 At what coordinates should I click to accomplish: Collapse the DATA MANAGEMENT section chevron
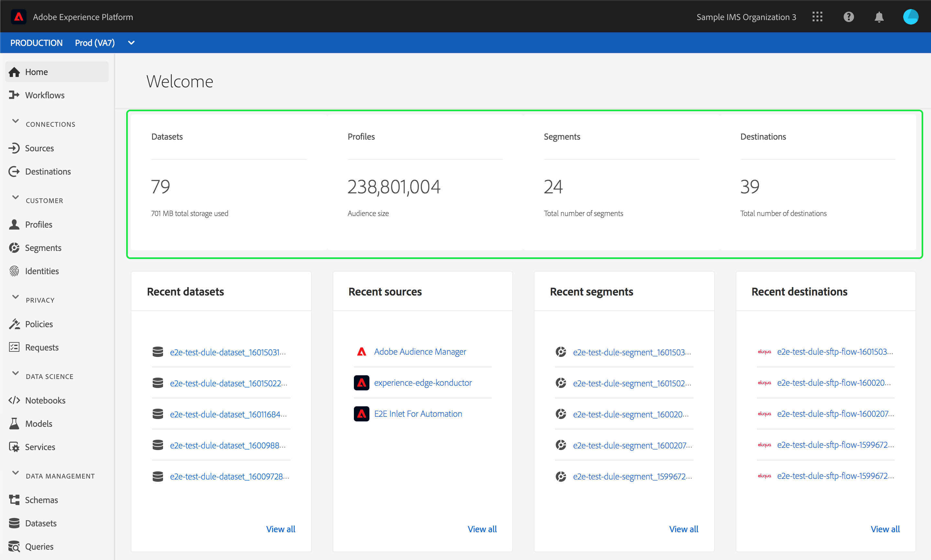pyautogui.click(x=16, y=473)
